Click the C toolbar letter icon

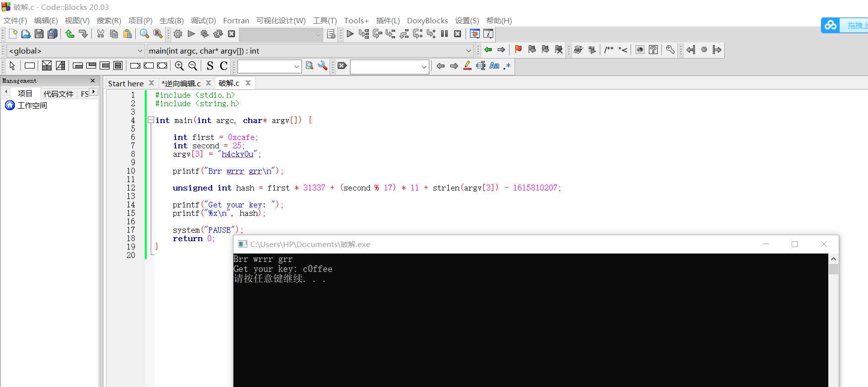224,66
